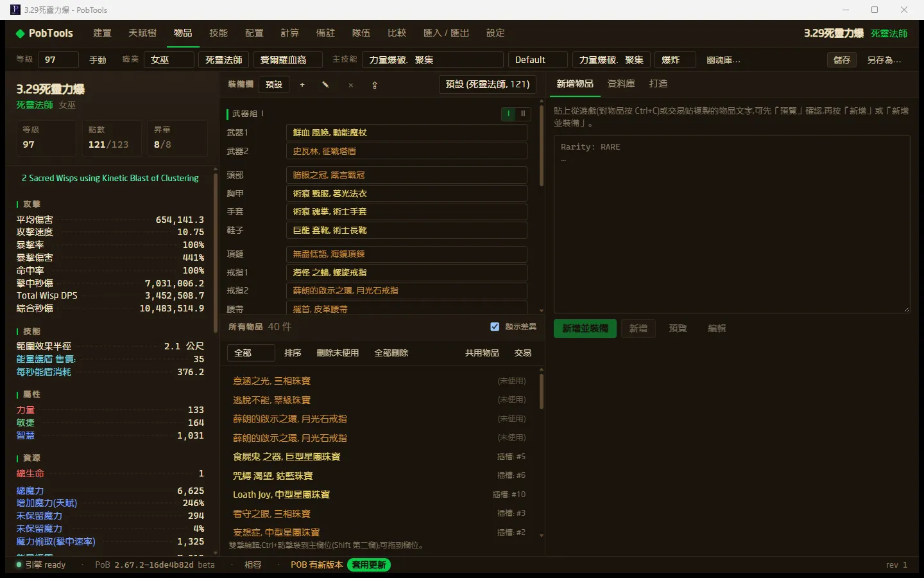Click the level input field showing 97
The height and width of the screenshot is (578, 924).
(x=58, y=60)
